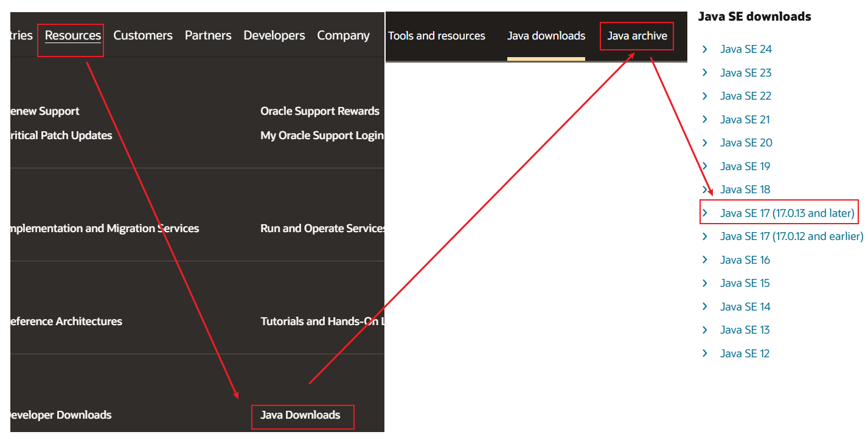Expand the Java SE 21 chevron

click(x=705, y=119)
